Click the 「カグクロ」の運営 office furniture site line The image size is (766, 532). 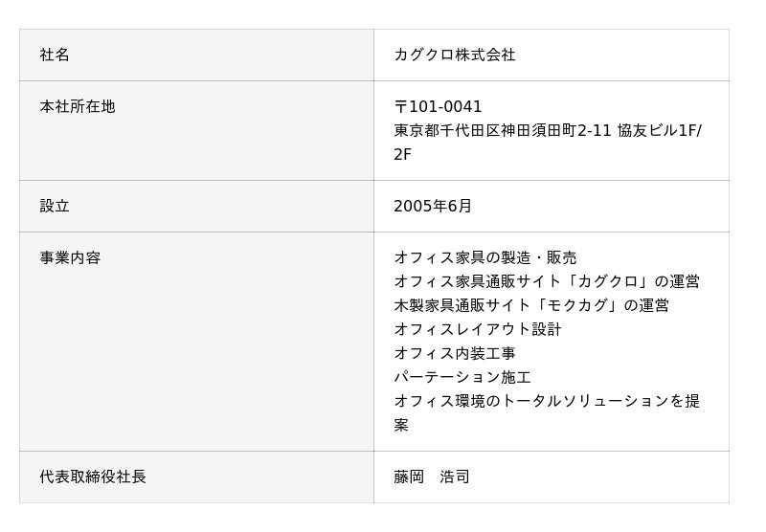point(547,282)
